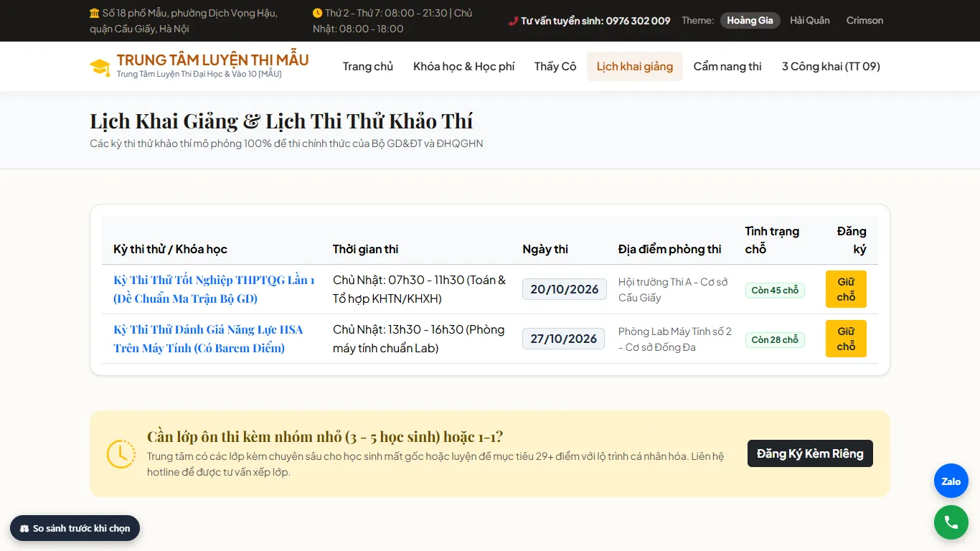This screenshot has height=551, width=980.
Task: Open Kỳ Thi Thử Đánh Giá Năng Lực HSA link
Action: 208,339
